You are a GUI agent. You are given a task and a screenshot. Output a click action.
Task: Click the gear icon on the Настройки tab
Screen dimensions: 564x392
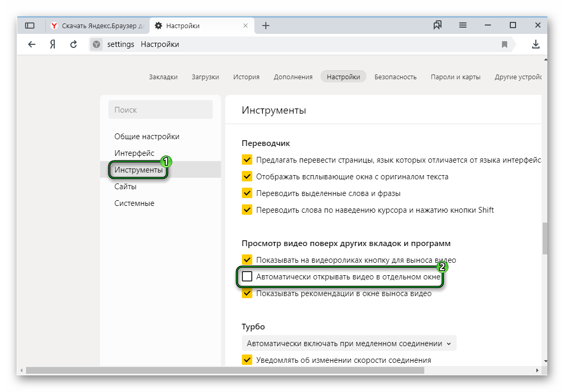(160, 24)
